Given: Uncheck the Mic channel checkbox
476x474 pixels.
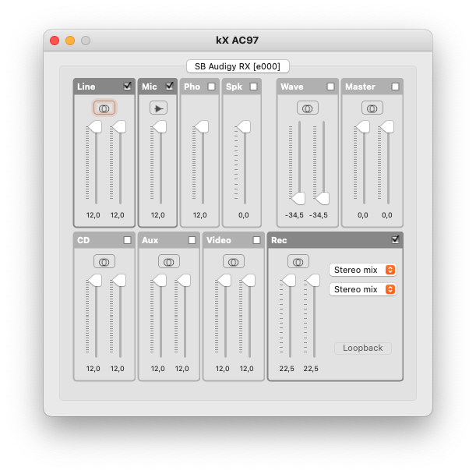Looking at the screenshot, I should [169, 87].
